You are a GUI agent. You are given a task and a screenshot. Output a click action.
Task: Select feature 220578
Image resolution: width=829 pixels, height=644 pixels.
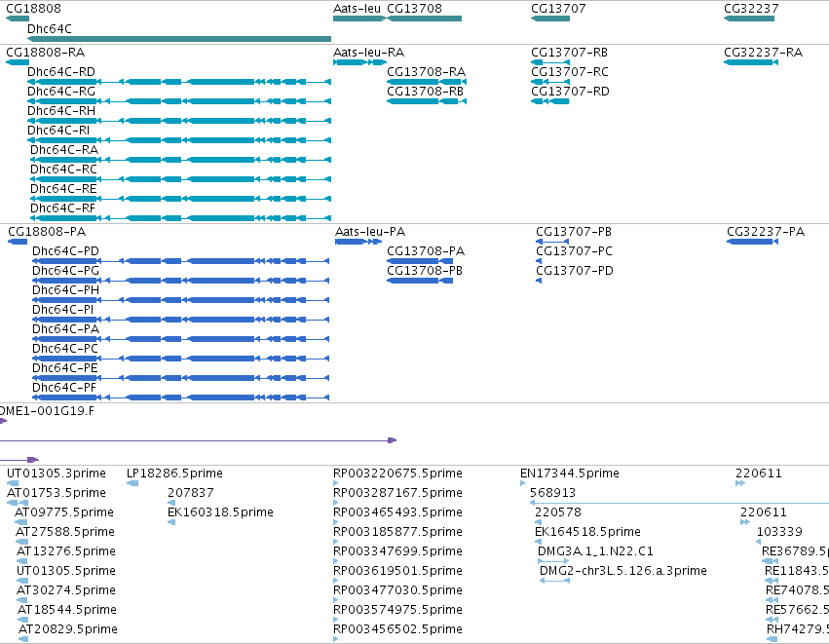(x=538, y=522)
